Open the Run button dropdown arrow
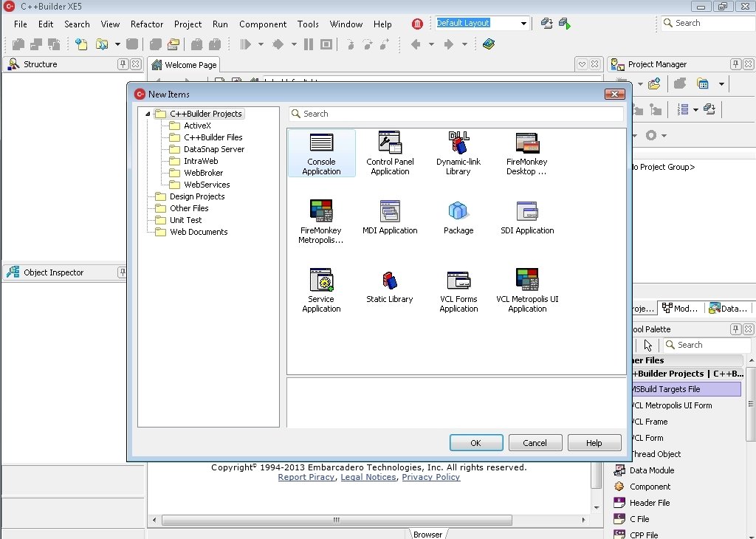This screenshot has width=756, height=539. click(261, 44)
